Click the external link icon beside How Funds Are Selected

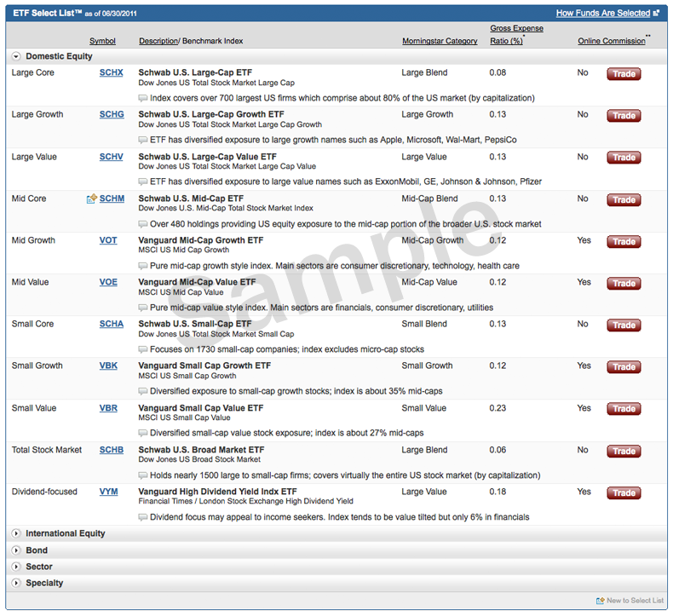(x=656, y=14)
